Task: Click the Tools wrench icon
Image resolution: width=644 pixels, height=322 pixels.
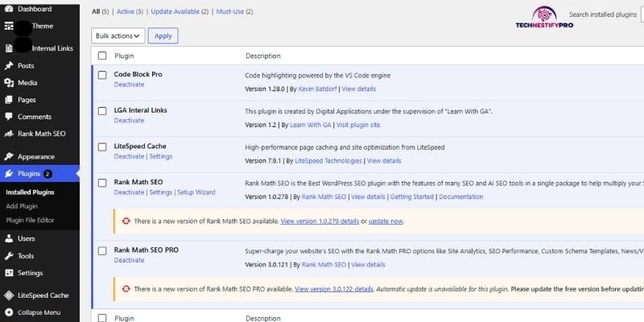Action: point(9,256)
